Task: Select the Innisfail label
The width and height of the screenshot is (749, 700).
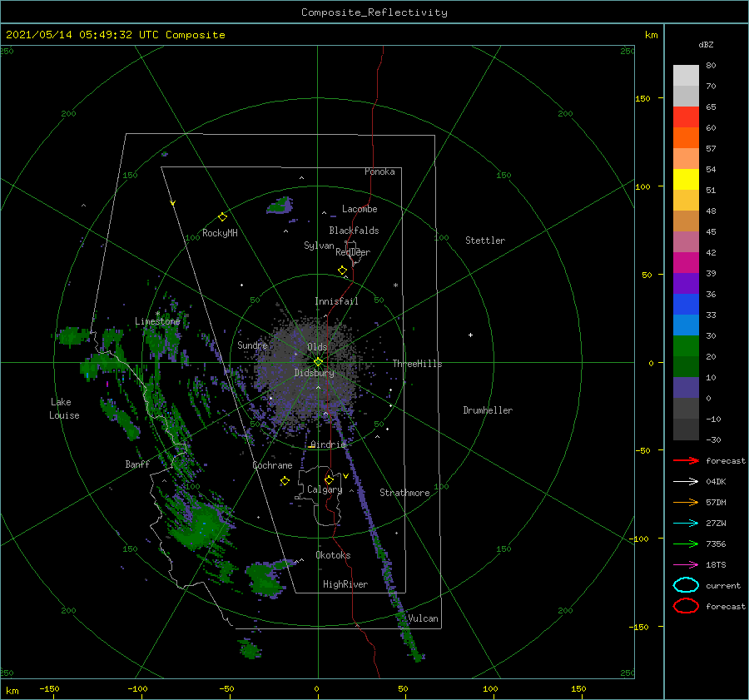Action: coord(336,301)
